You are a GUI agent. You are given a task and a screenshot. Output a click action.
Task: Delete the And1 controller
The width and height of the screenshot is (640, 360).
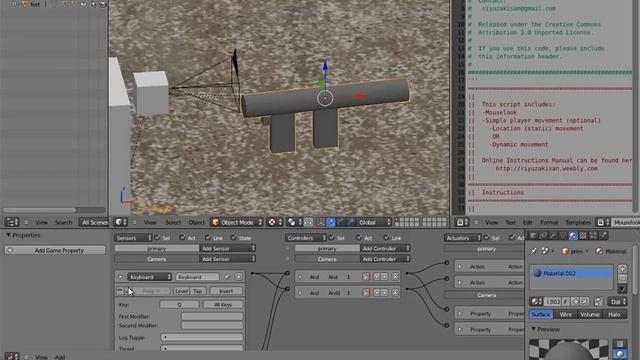coord(395,293)
